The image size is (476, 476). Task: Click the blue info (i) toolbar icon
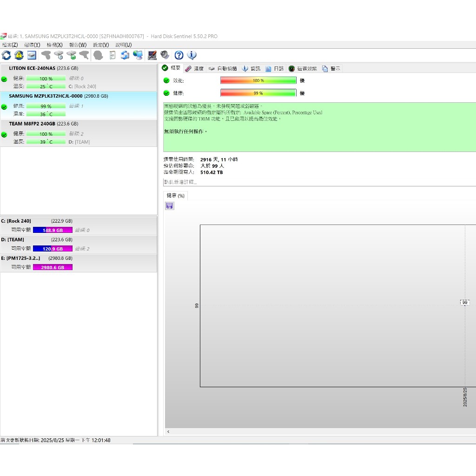coord(192,55)
